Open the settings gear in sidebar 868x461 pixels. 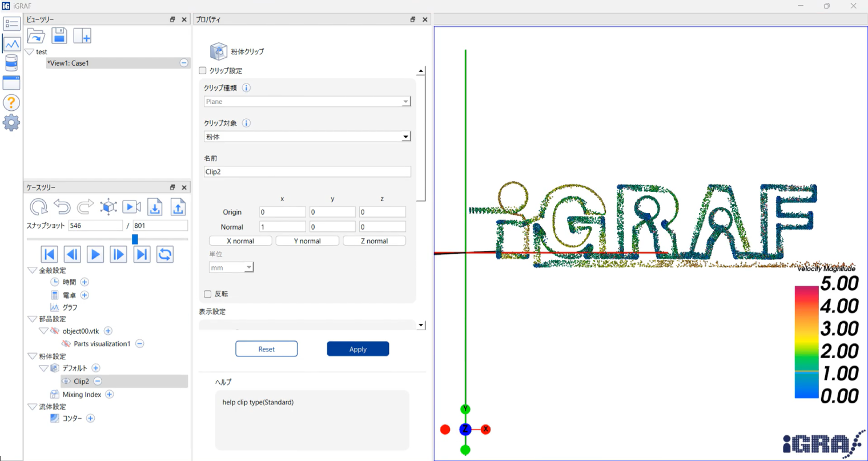(x=11, y=123)
